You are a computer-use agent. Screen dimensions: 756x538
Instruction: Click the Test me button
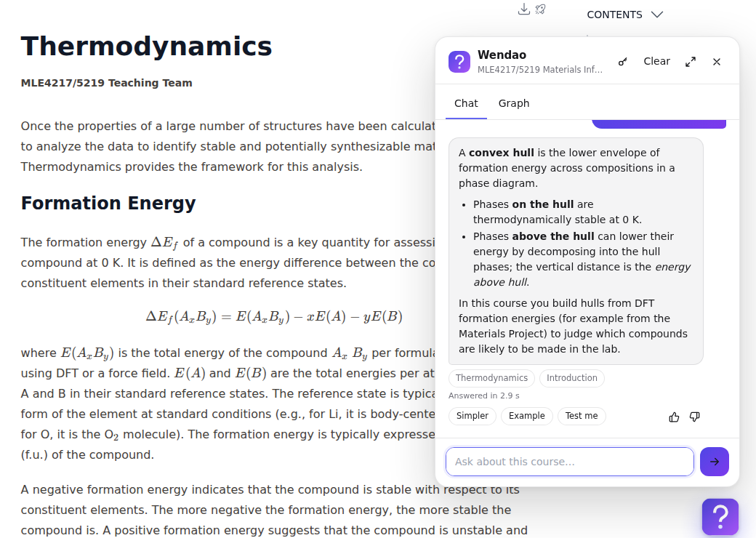[582, 416]
